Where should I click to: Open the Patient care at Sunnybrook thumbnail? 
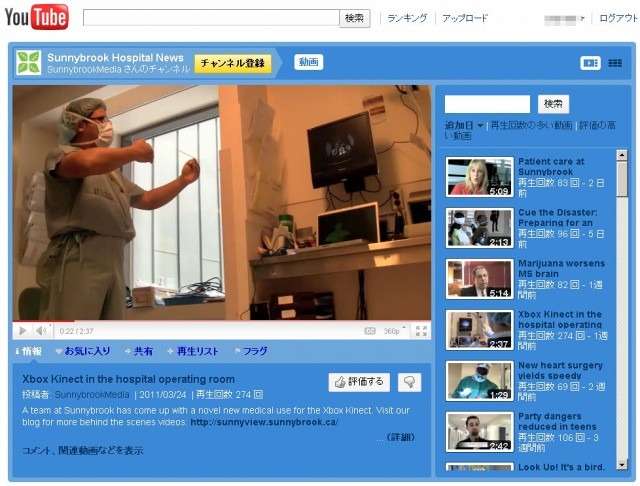click(480, 177)
